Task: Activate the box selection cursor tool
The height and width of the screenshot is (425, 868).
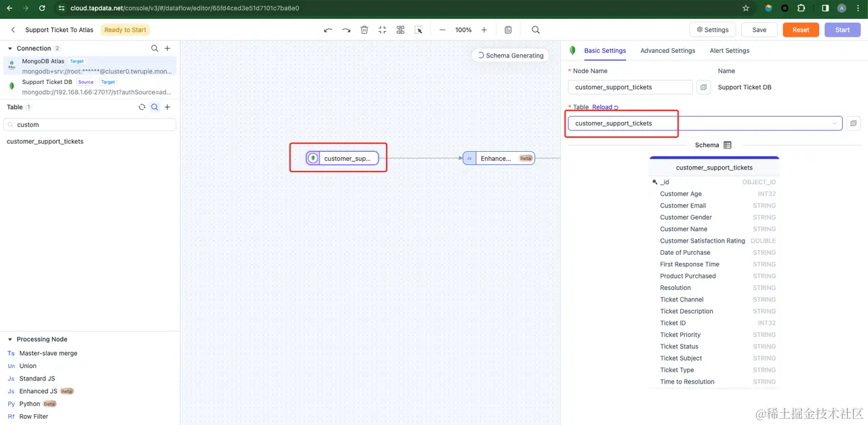Action: (x=418, y=30)
